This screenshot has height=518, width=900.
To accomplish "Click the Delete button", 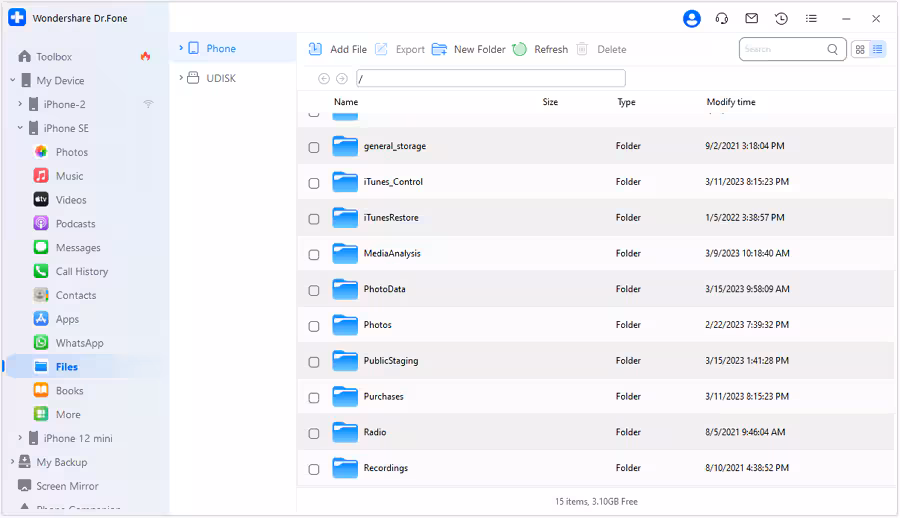I will click(601, 49).
